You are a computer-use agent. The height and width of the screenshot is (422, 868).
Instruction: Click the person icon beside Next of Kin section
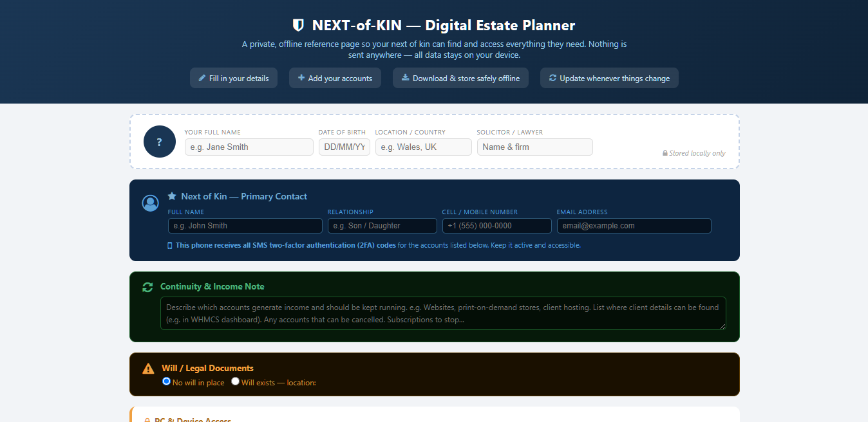[150, 203]
